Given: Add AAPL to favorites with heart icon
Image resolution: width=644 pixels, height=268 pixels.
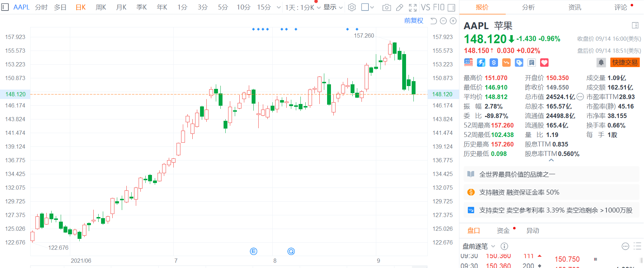Looking at the screenshot, I should (x=544, y=63).
